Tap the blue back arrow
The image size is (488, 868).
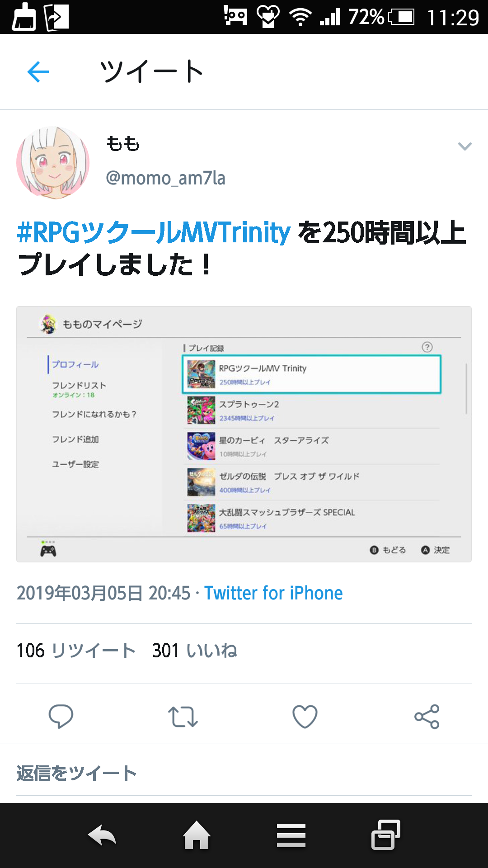(x=38, y=71)
